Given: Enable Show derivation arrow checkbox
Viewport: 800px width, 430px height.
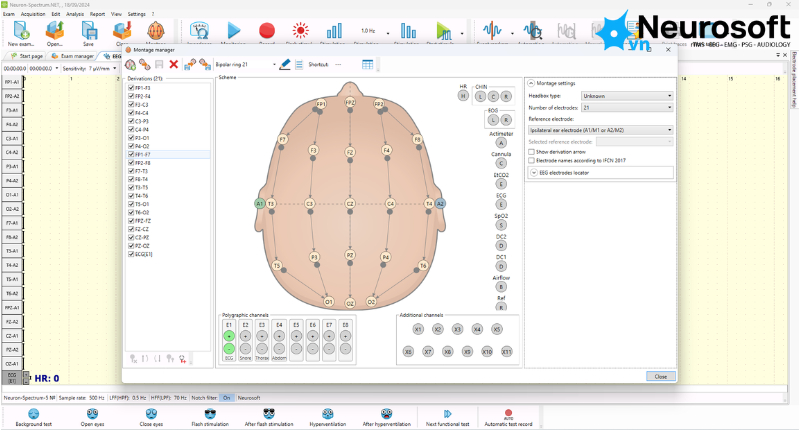Looking at the screenshot, I should pos(532,152).
